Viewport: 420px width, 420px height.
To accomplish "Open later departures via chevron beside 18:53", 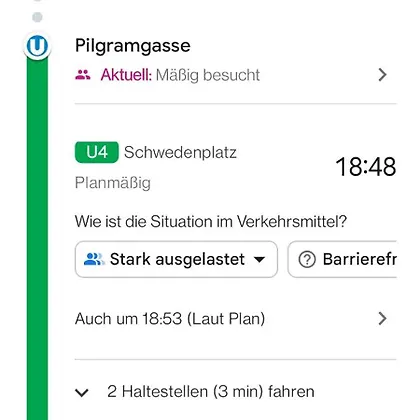I will point(382,319).
